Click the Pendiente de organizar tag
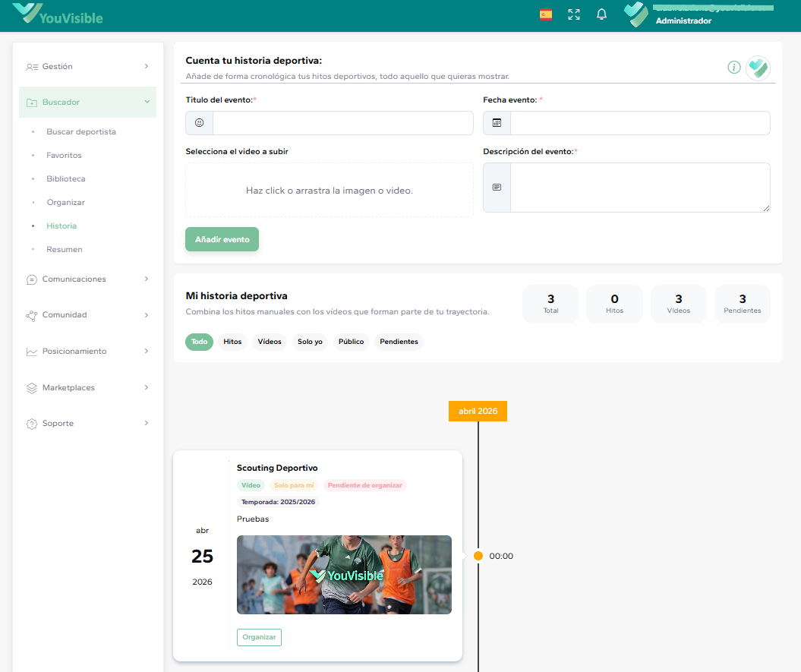 click(x=364, y=485)
